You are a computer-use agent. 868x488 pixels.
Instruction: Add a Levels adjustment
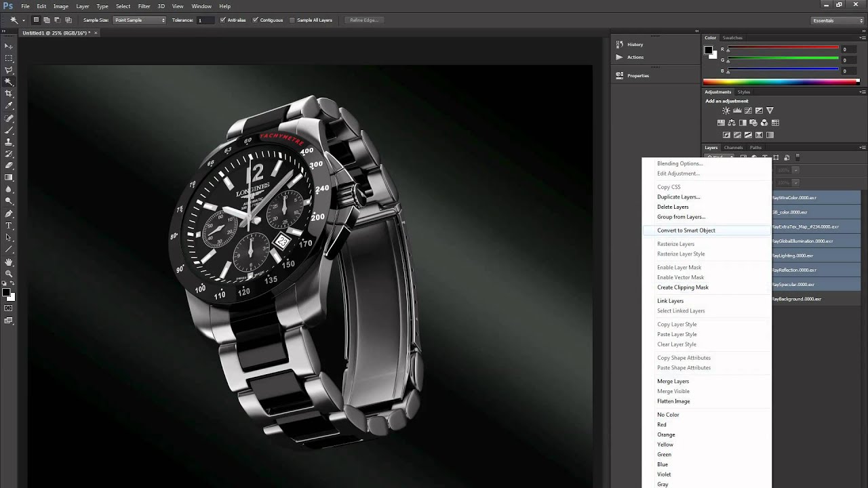tap(737, 110)
